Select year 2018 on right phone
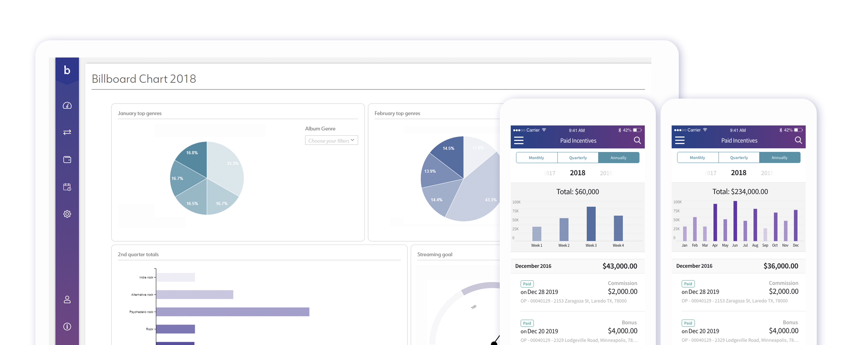This screenshot has width=868, height=345. tap(739, 173)
